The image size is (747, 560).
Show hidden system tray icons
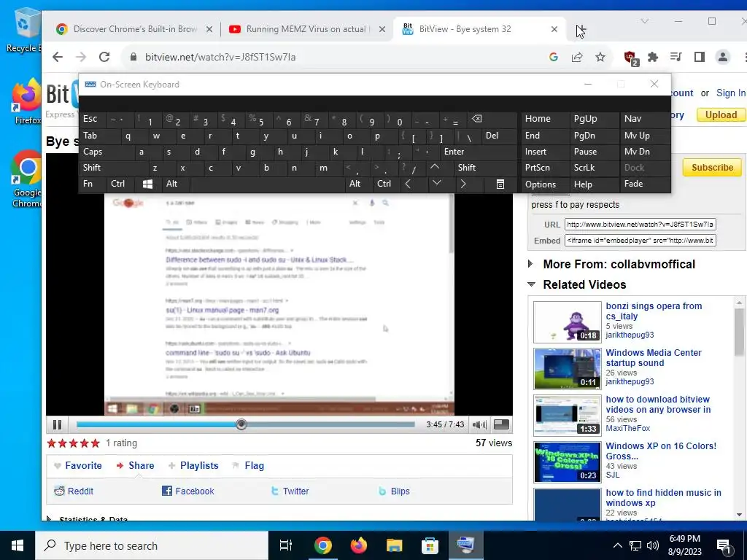617,545
